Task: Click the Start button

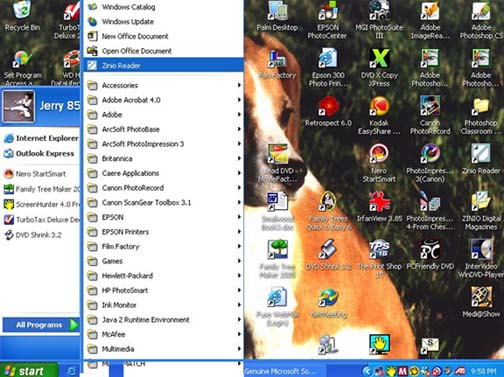Action: point(29,371)
